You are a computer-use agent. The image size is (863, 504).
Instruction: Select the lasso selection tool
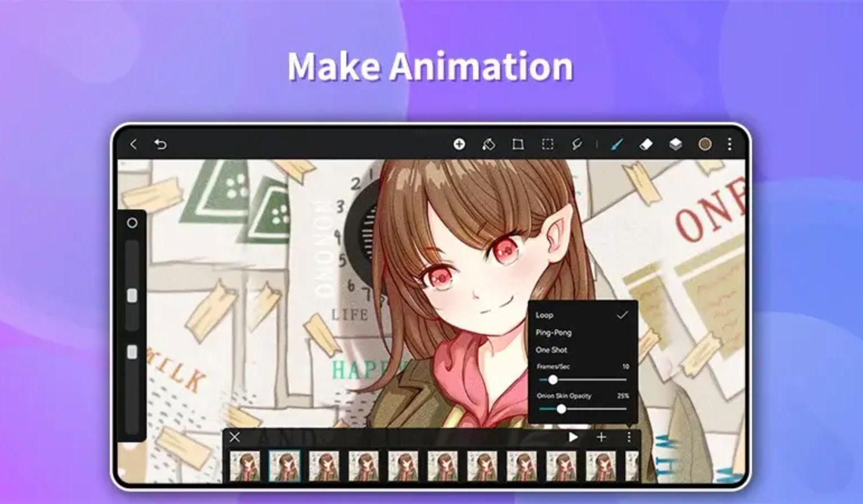click(x=577, y=144)
